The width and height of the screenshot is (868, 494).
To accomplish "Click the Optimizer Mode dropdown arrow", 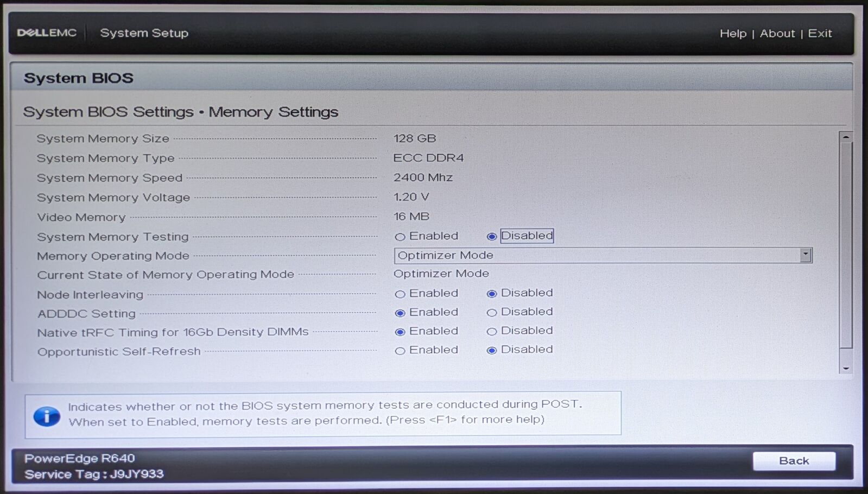I will (x=806, y=255).
